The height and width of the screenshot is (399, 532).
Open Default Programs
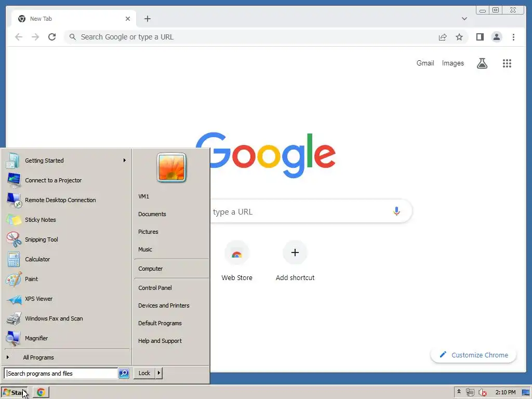(171, 323)
